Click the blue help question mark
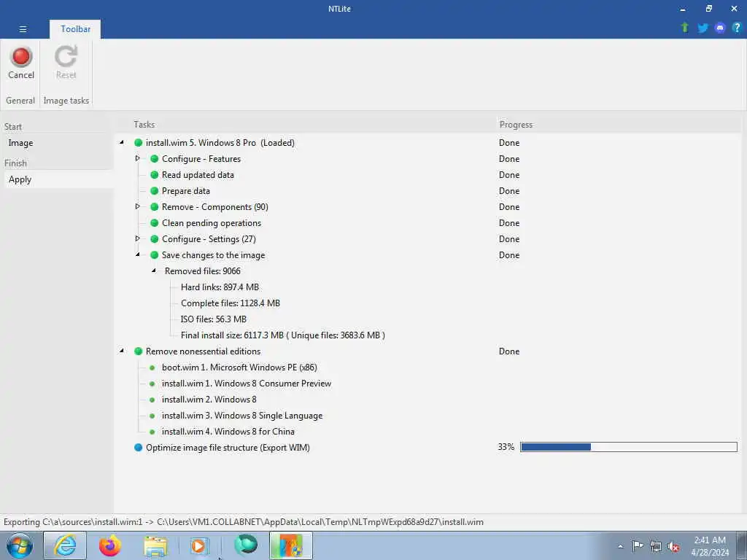Image resolution: width=747 pixels, height=560 pixels. click(737, 28)
